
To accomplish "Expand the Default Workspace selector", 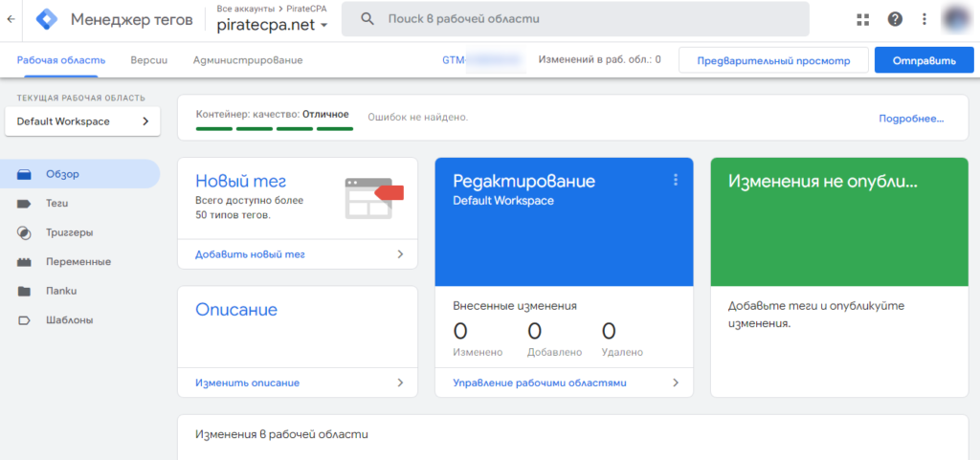I will (x=82, y=121).
